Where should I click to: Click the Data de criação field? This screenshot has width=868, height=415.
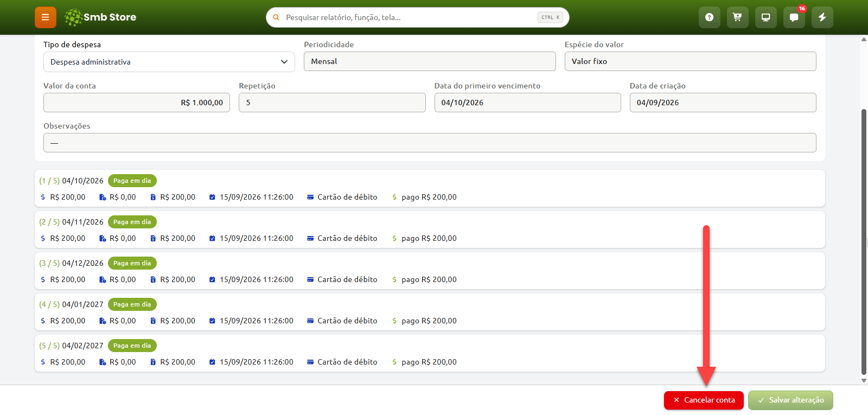[x=723, y=103]
